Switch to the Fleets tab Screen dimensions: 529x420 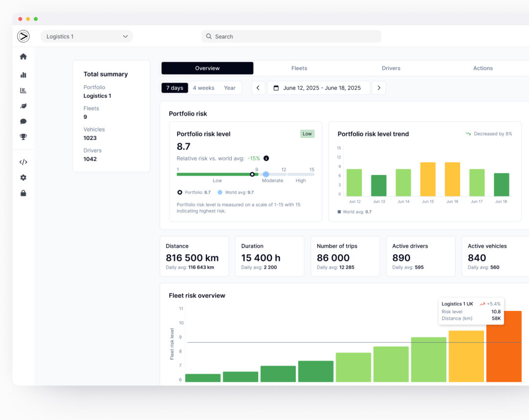(299, 68)
